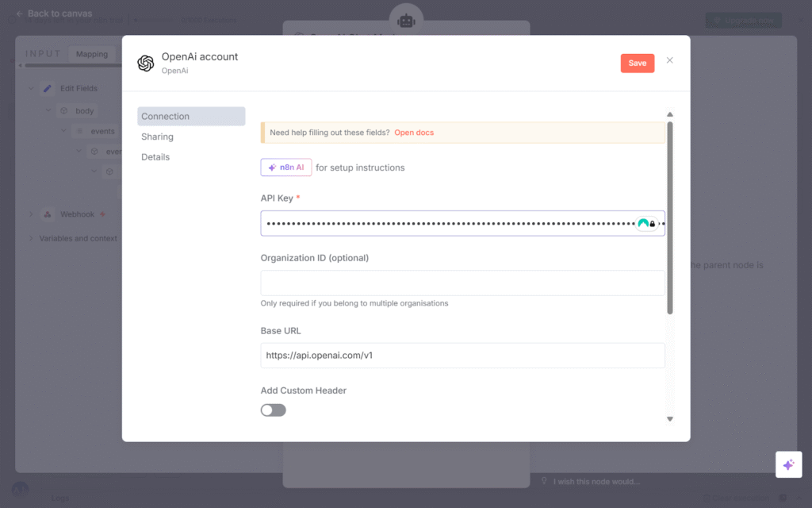The image size is (812, 508).
Task: Click the Back to canvas arrow
Action: [x=20, y=13]
